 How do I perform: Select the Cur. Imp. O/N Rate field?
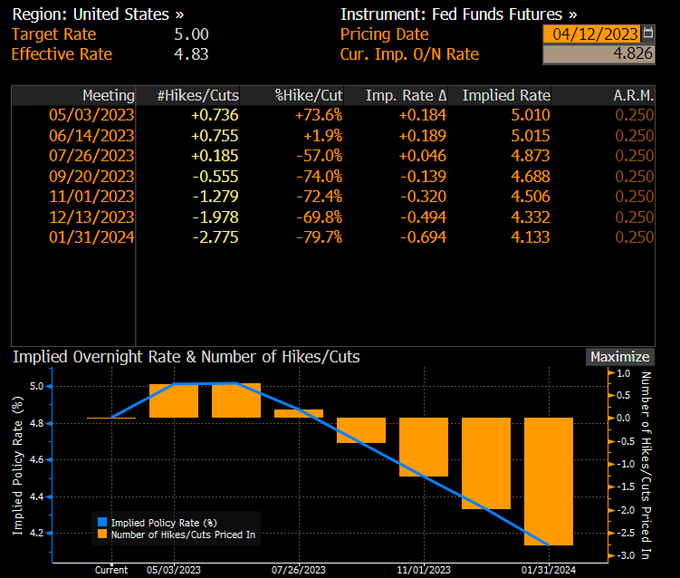click(599, 54)
